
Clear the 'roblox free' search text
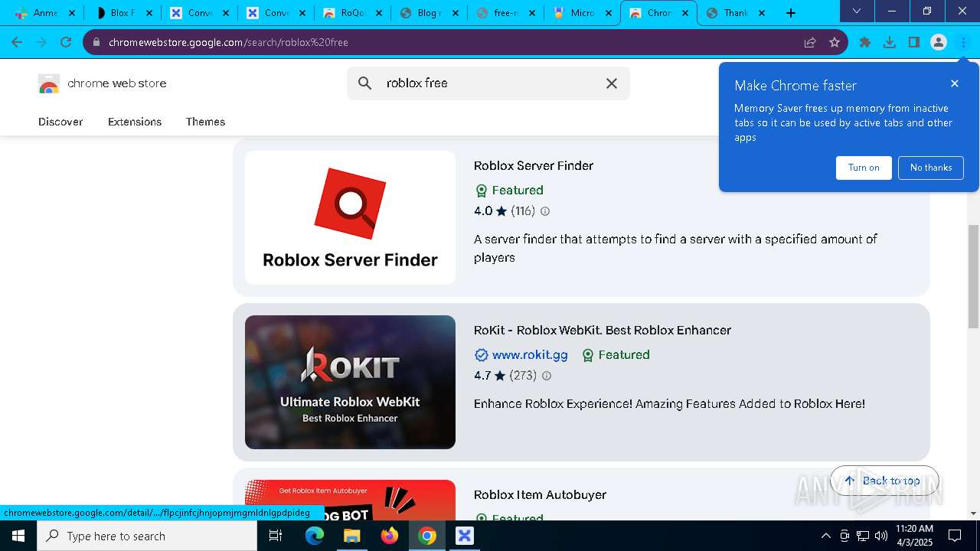click(x=612, y=83)
